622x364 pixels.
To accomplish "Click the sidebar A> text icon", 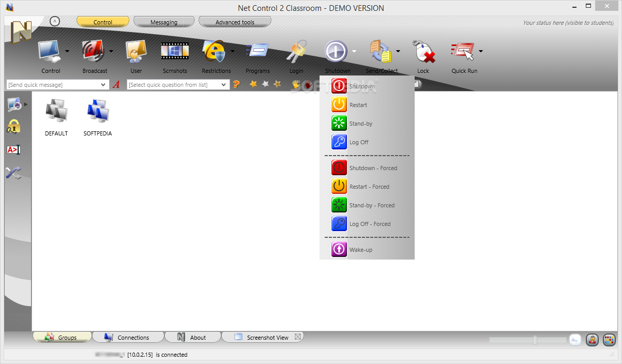I will coord(13,150).
